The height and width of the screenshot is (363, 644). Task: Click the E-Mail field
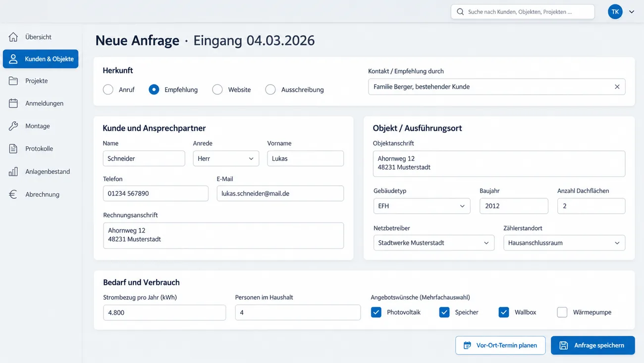[x=280, y=193]
